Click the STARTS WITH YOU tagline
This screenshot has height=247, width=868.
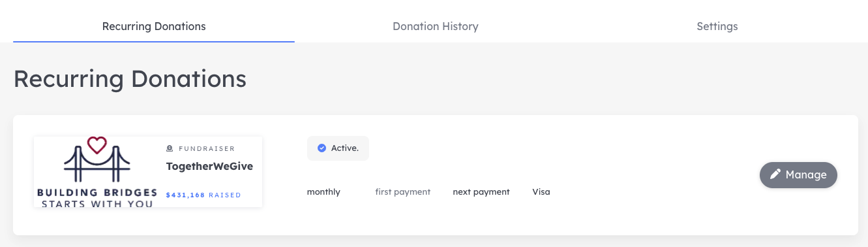coord(97,203)
